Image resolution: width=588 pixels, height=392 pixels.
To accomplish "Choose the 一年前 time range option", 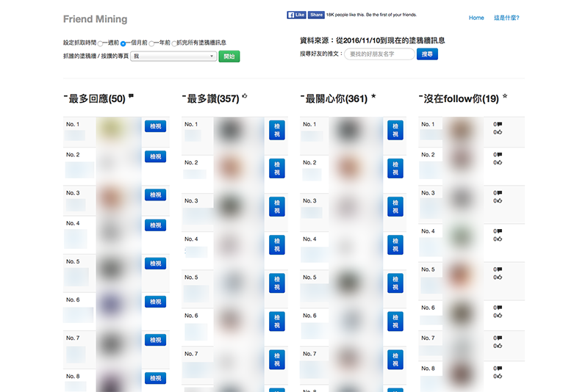I will point(151,43).
